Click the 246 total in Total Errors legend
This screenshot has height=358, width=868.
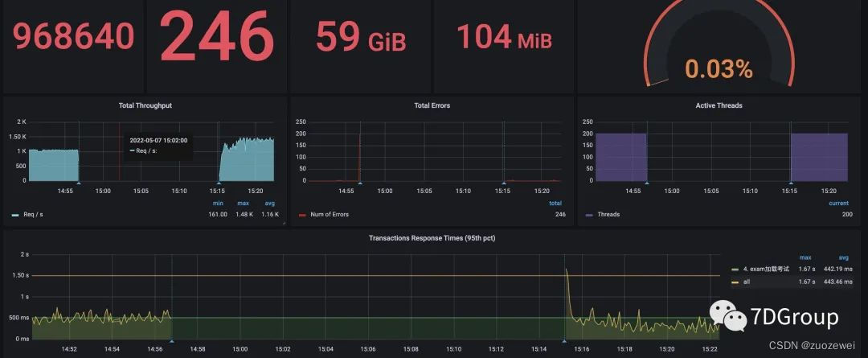560,215
